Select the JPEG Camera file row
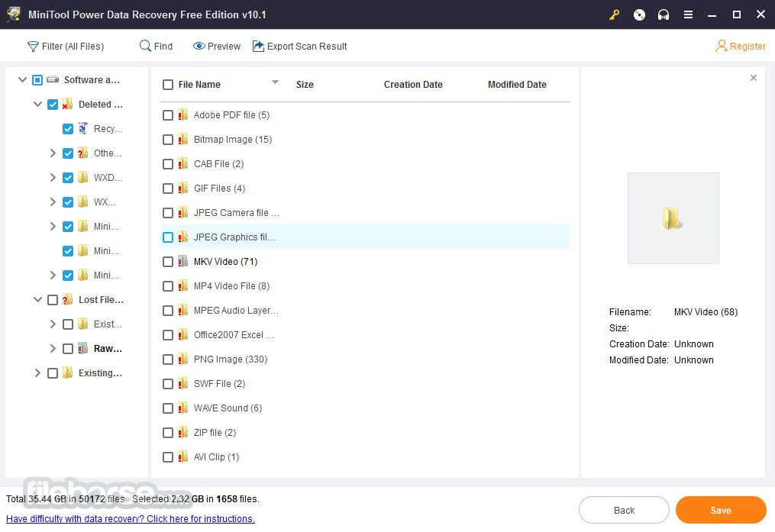775x532 pixels. [365, 213]
